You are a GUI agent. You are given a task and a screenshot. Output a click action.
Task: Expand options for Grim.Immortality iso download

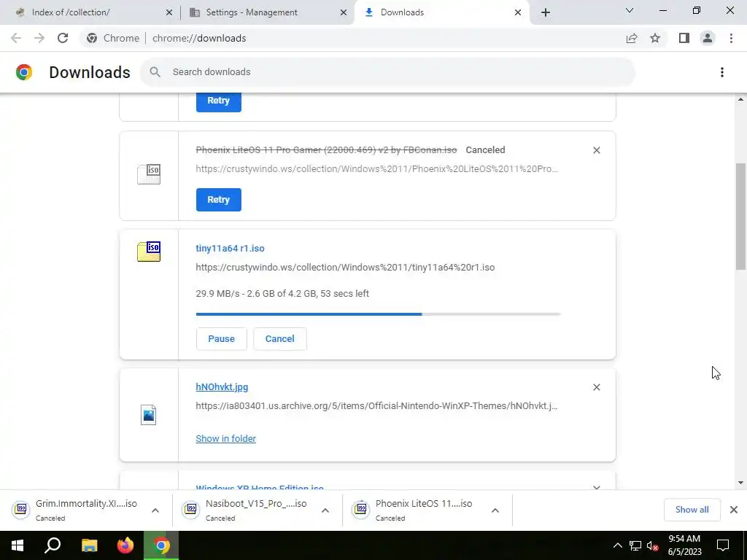click(x=155, y=510)
